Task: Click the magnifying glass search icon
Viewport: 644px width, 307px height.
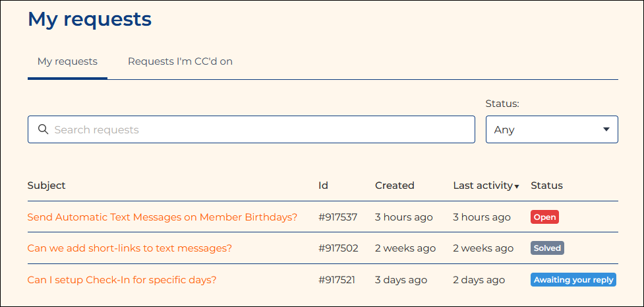Action: [44, 129]
